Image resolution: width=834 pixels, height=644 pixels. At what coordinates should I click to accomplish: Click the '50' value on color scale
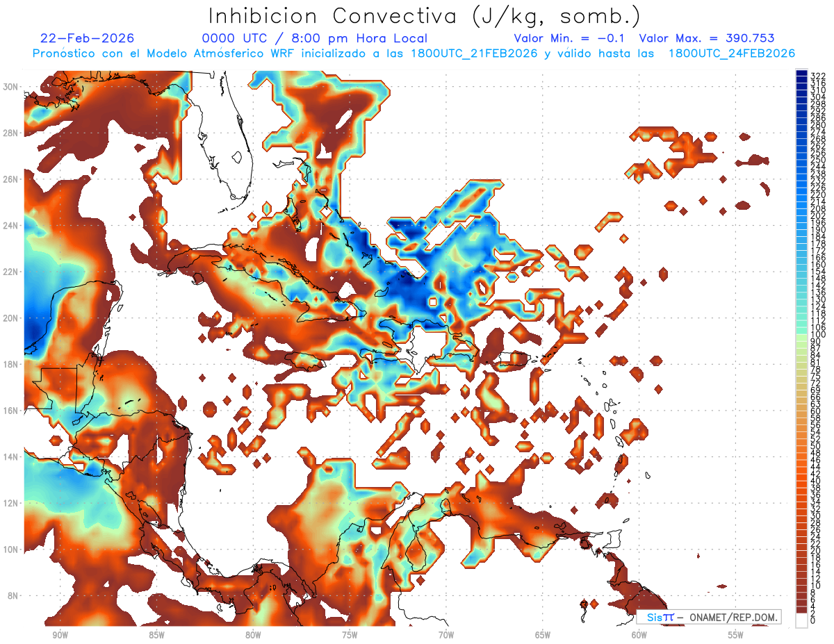point(817,445)
